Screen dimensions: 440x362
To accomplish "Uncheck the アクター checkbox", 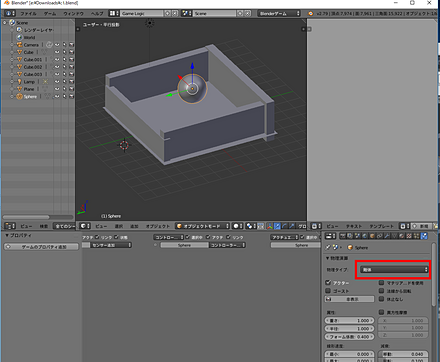I will coord(328,283).
